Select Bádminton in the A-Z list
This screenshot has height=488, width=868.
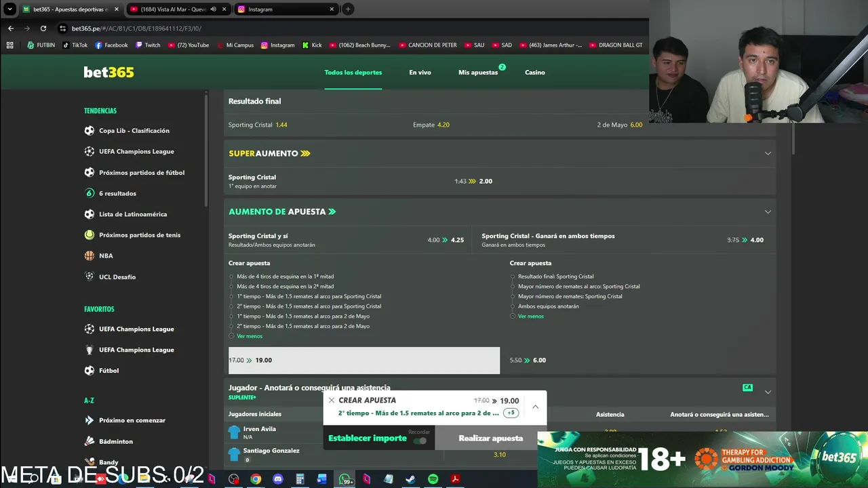pyautogui.click(x=108, y=441)
